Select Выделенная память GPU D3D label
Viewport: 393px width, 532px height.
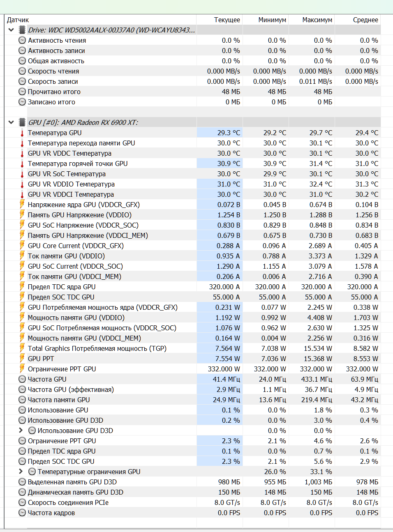click(x=72, y=482)
